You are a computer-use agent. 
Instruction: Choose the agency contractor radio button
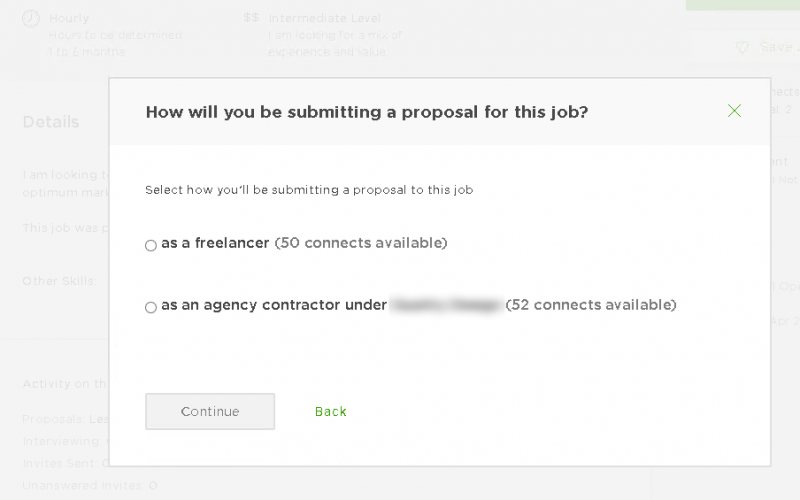coord(151,307)
